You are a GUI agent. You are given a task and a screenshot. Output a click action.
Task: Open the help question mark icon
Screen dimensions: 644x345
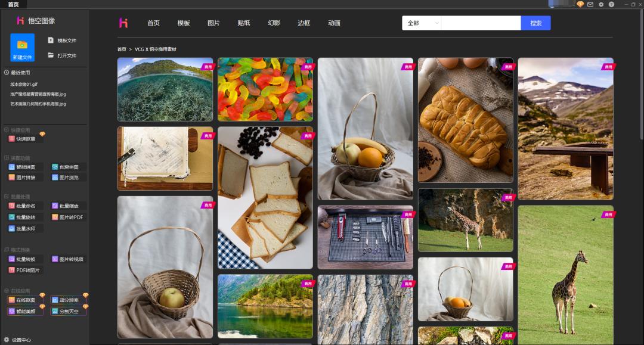[611, 4]
